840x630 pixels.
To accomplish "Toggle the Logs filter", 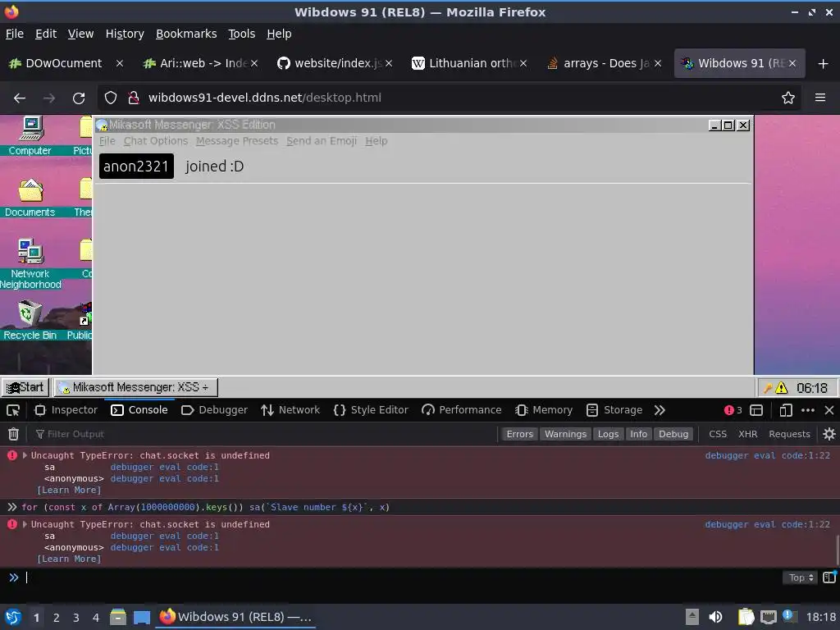I will [x=608, y=434].
